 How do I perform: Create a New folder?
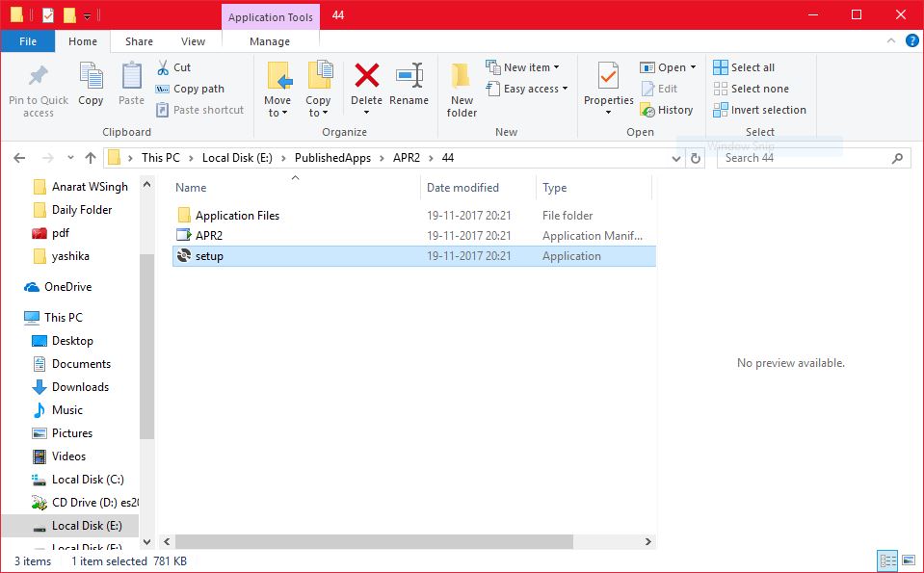click(462, 89)
